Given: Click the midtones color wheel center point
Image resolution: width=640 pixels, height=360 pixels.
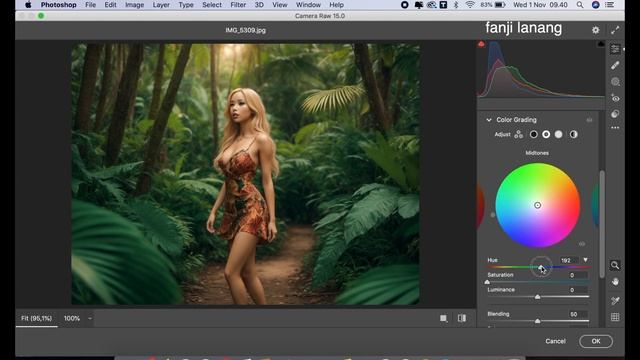Looking at the screenshot, I should coord(538,205).
